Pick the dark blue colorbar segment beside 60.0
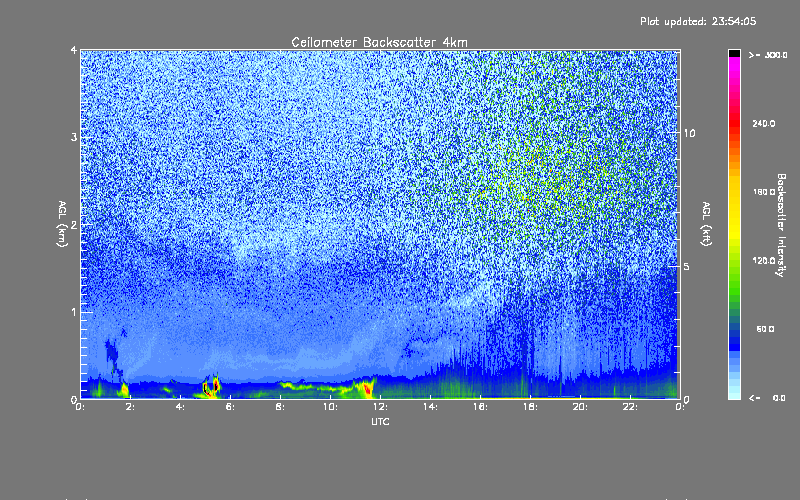 click(734, 334)
